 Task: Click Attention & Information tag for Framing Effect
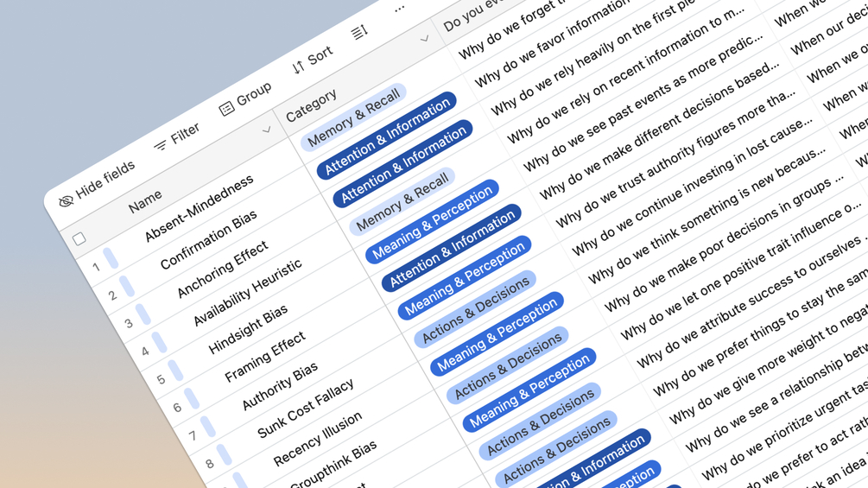click(x=452, y=249)
